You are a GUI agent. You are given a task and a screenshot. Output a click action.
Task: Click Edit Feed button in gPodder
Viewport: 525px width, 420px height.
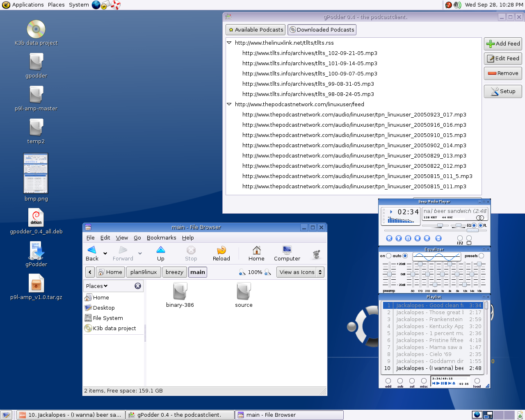coord(503,58)
